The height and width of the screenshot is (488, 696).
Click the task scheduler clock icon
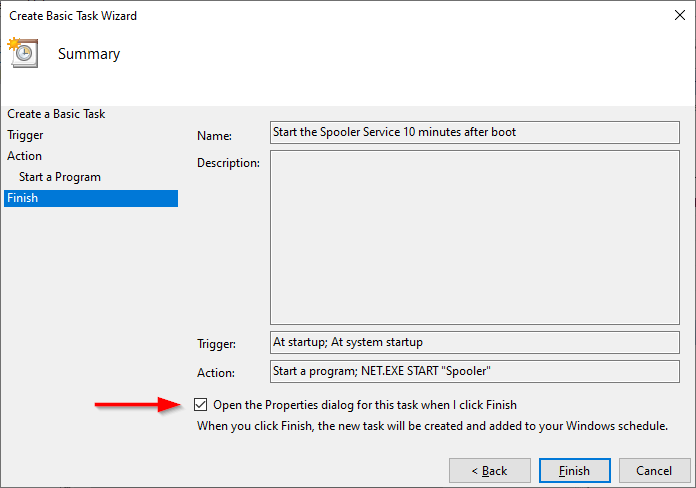tap(23, 52)
